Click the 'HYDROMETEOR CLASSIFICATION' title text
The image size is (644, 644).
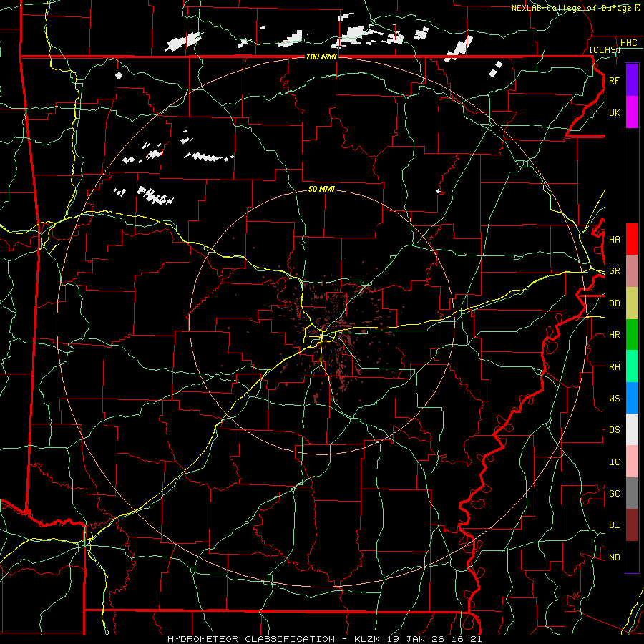point(251,639)
